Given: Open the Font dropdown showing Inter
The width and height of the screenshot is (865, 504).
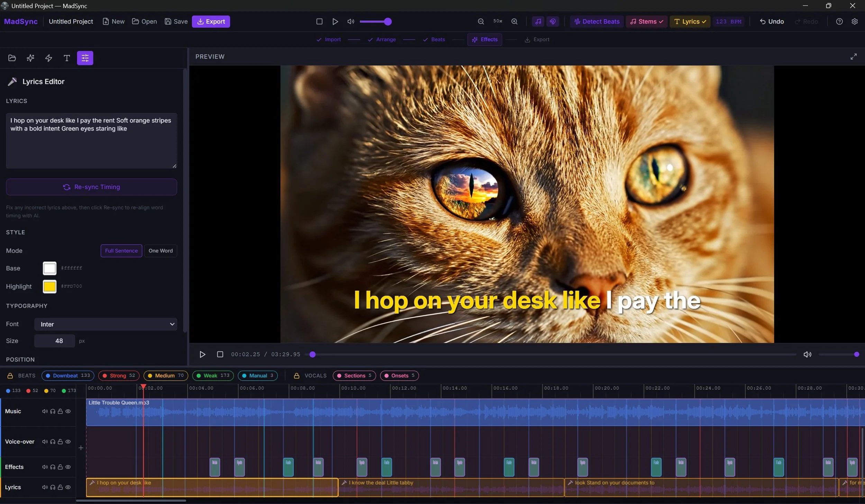Looking at the screenshot, I should [x=106, y=324].
